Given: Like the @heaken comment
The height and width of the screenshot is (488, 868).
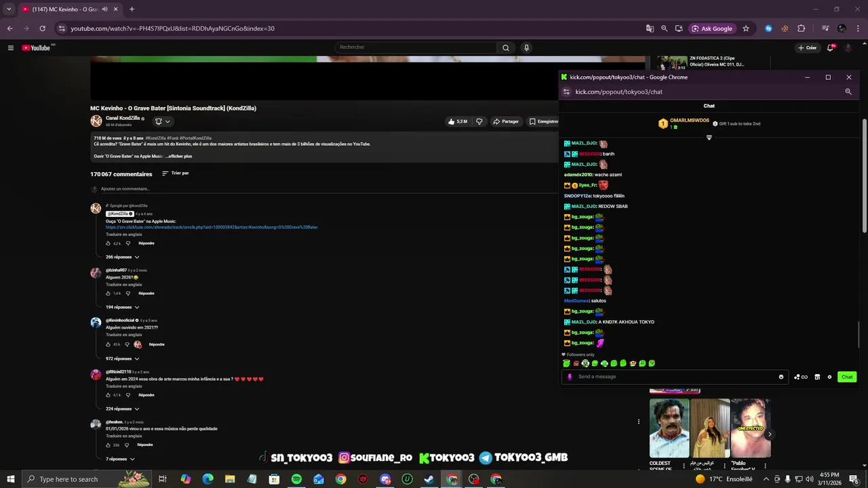Looking at the screenshot, I should 108,445.
